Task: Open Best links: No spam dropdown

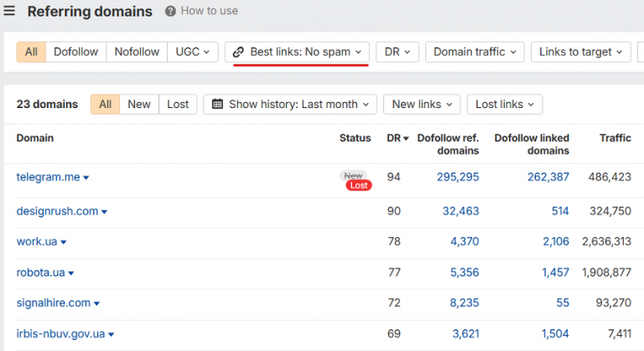Action: click(x=297, y=52)
